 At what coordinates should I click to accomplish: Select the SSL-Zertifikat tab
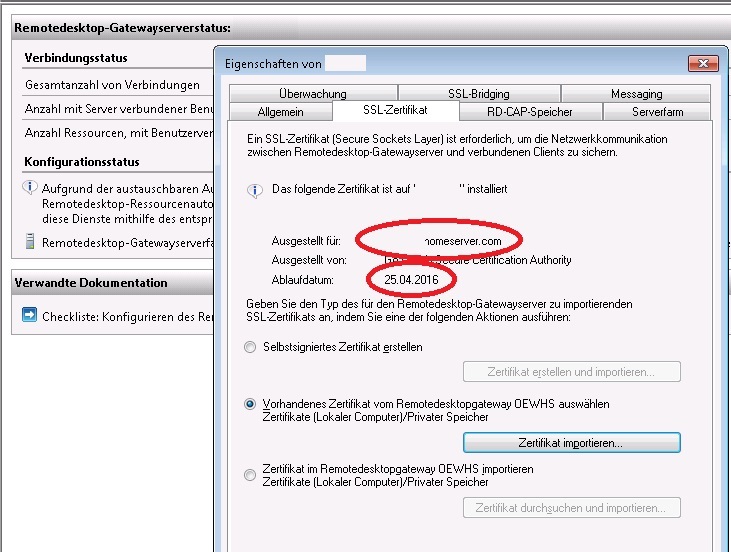click(x=395, y=110)
